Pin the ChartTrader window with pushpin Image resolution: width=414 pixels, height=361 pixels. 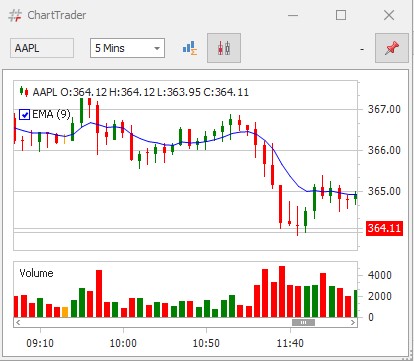click(392, 48)
